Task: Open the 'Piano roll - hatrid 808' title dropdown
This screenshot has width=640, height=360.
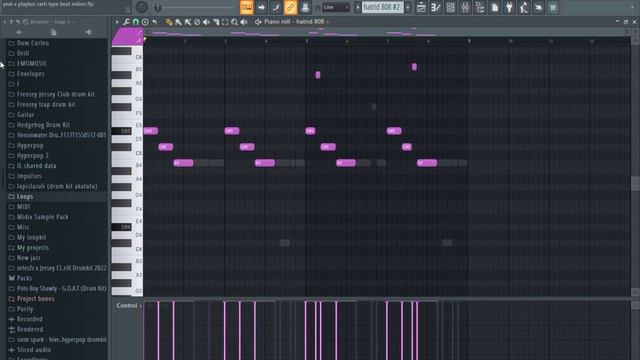Action: click(x=296, y=22)
